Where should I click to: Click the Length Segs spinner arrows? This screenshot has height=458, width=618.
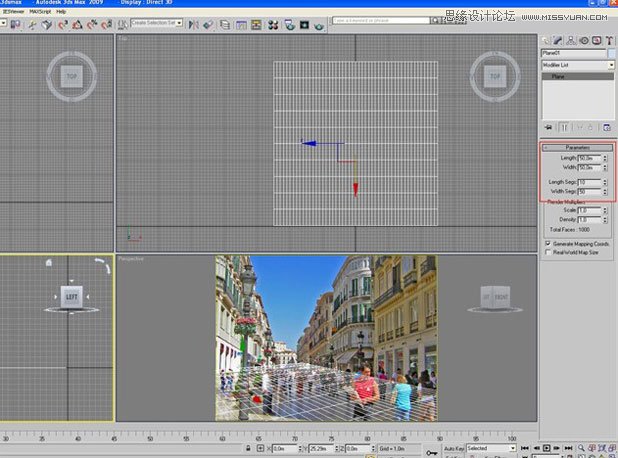pos(605,182)
